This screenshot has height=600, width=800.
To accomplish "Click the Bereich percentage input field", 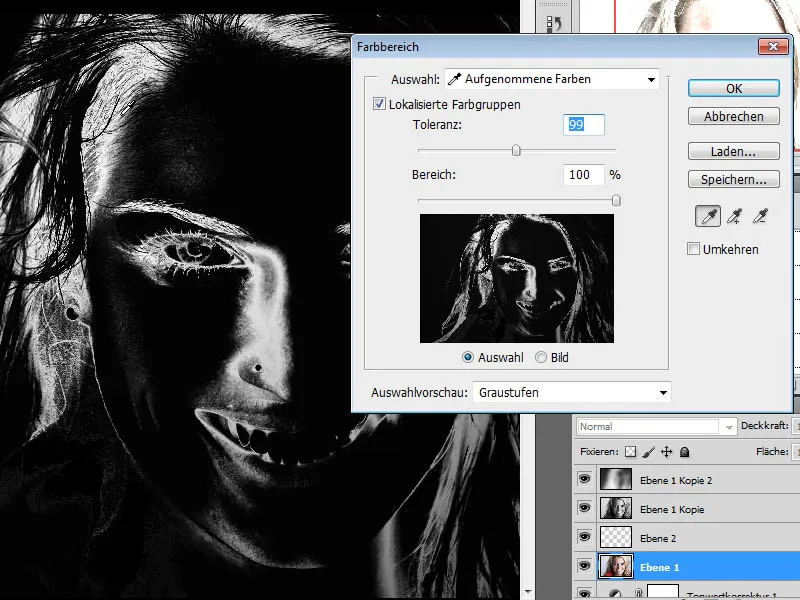I will pos(584,175).
